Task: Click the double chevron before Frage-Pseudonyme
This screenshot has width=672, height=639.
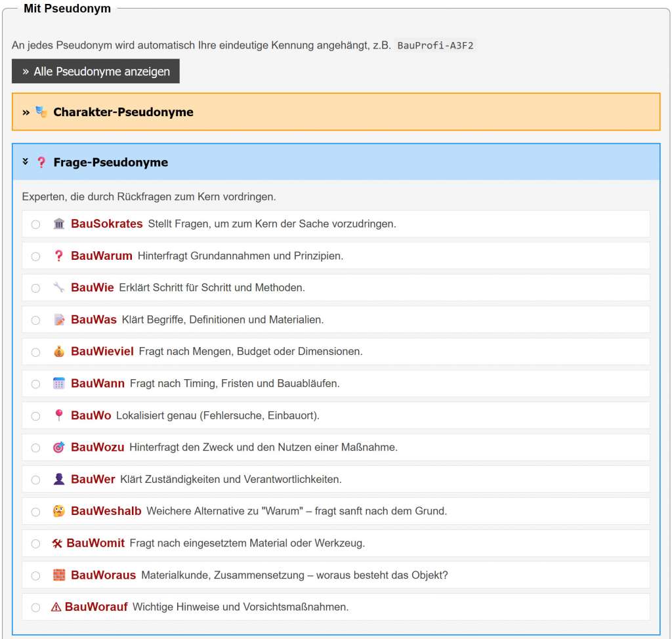Action: (x=26, y=161)
